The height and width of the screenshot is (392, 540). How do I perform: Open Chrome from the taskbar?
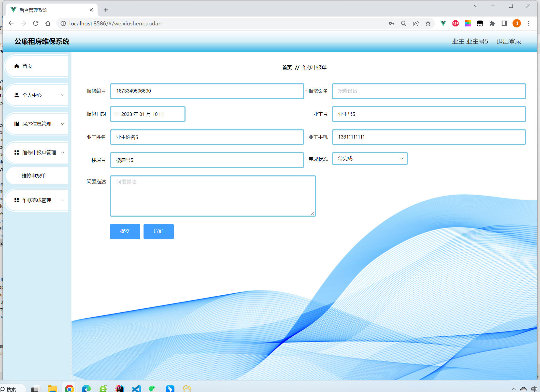pyautogui.click(x=69, y=389)
